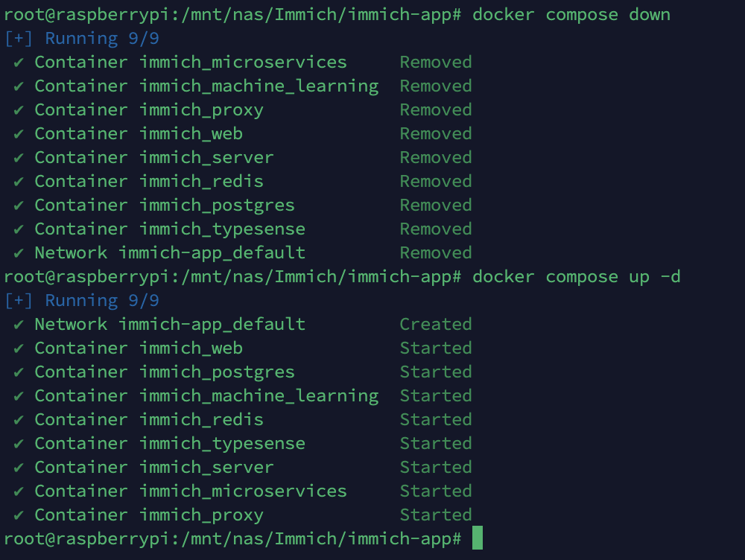Click the "docker compose down" command text
745x560 pixels.
[571, 15]
